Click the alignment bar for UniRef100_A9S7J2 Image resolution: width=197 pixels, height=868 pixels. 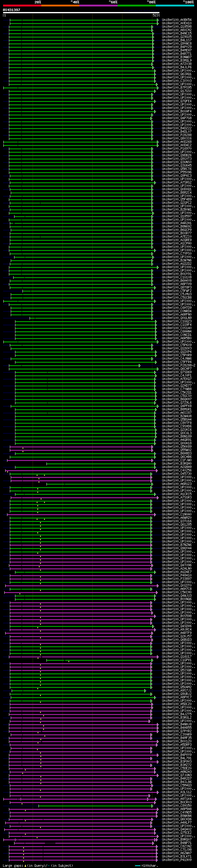[79, 690]
